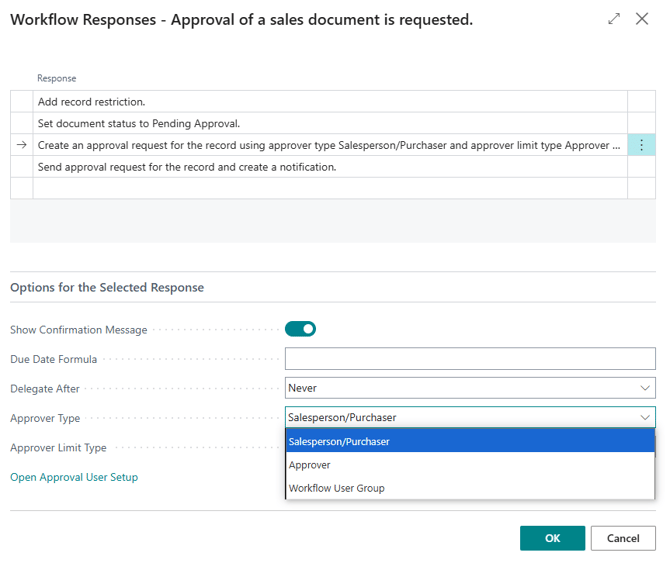This screenshot has width=670, height=563.
Task: Click the Cancel button
Action: [623, 538]
